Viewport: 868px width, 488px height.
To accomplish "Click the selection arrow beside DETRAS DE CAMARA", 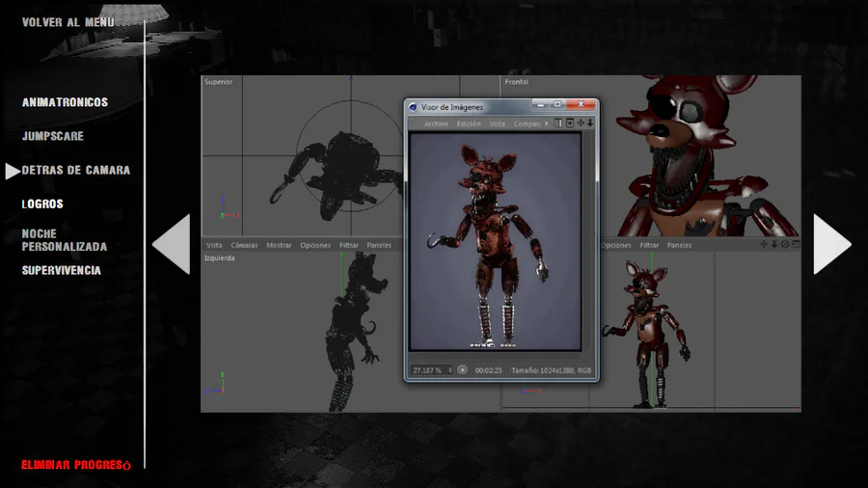I will [13, 171].
